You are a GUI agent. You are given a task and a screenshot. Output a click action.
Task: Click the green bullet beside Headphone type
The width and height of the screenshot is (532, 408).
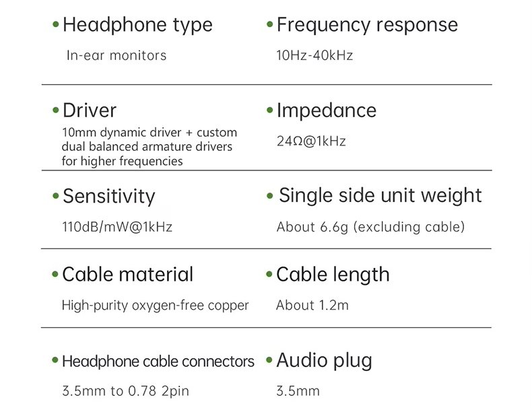pos(56,26)
